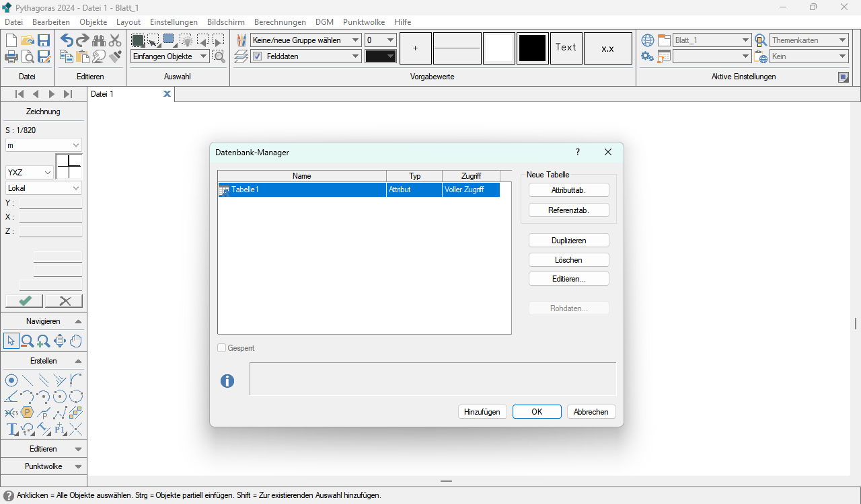This screenshot has width=861, height=504.
Task: Open the Themenkarten dropdown
Action: coord(809,40)
